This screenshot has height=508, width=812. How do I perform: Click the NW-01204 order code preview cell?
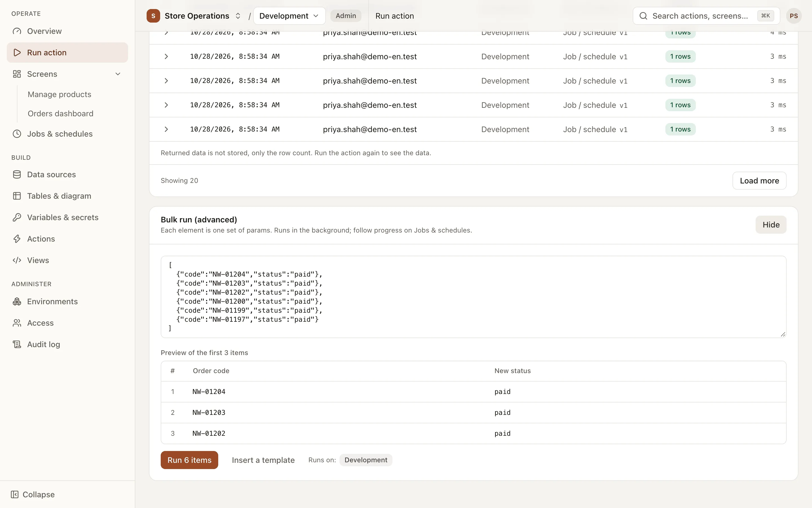209,392
